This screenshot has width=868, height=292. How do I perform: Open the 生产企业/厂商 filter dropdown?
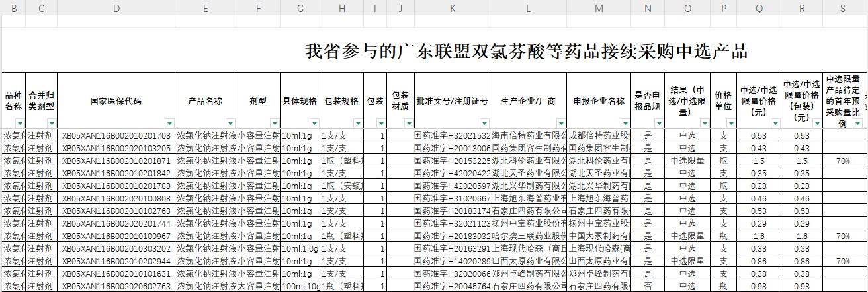[x=560, y=124]
